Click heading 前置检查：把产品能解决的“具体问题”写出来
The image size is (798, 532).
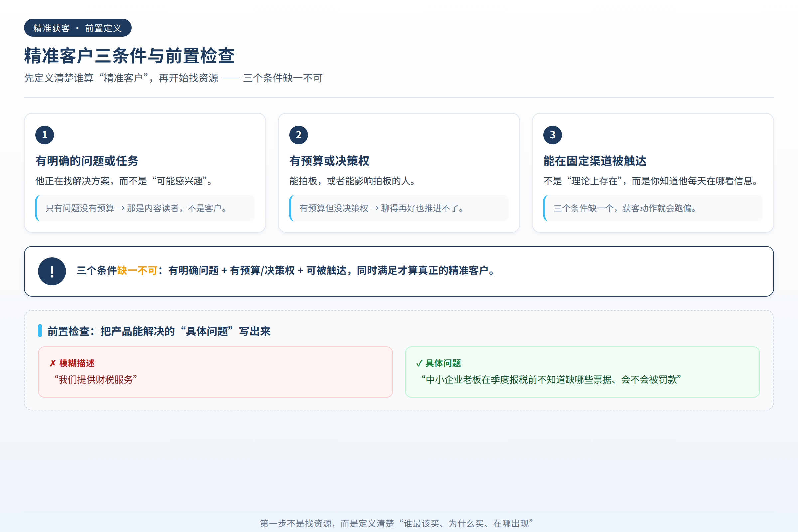(x=159, y=332)
